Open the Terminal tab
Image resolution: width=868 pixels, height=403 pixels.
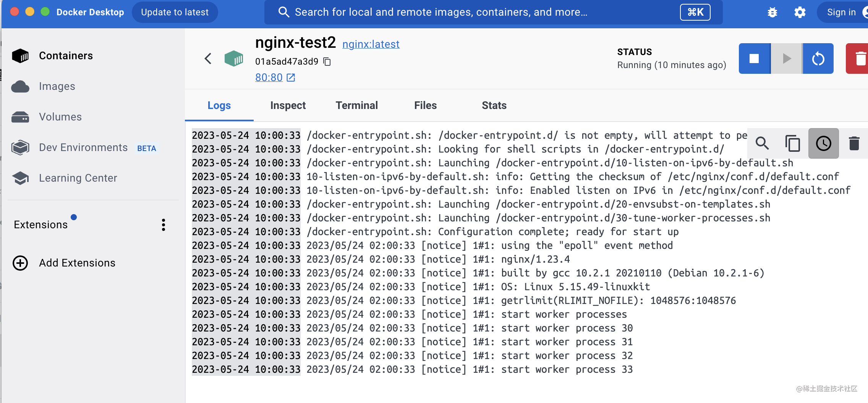[x=356, y=105]
